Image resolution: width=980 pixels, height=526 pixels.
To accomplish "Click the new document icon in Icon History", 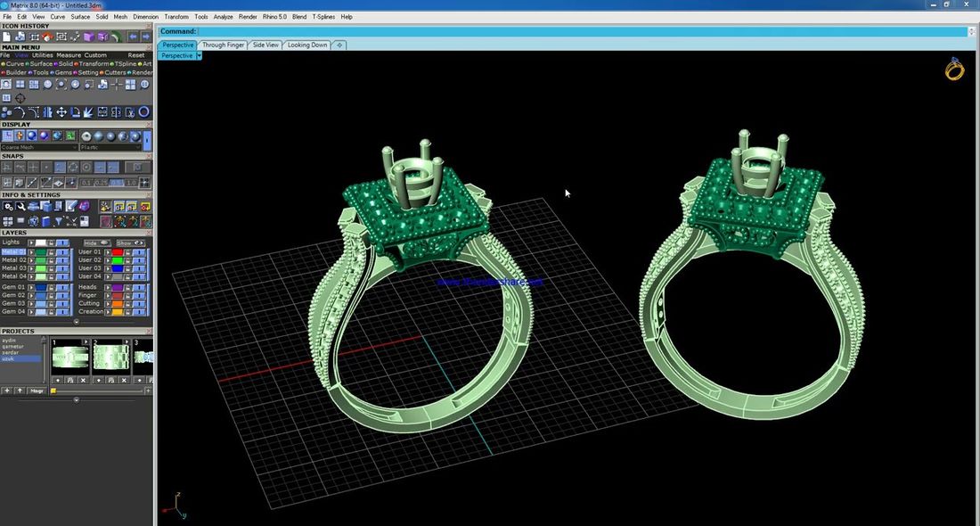I will pos(7,37).
